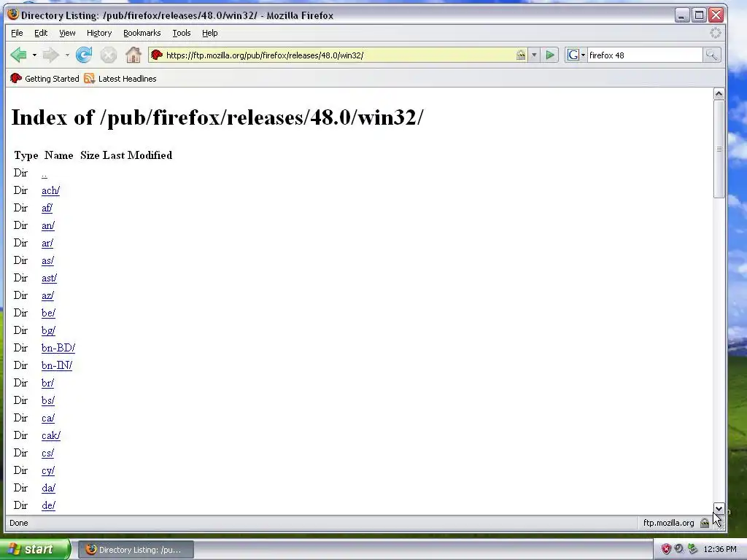Screen dimensions: 747x560
Task: Click the 12:36 PM clock
Action: click(720, 549)
